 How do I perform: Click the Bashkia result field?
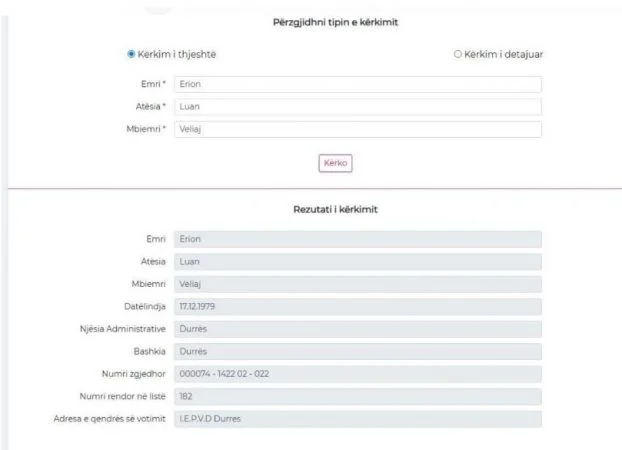click(x=357, y=351)
